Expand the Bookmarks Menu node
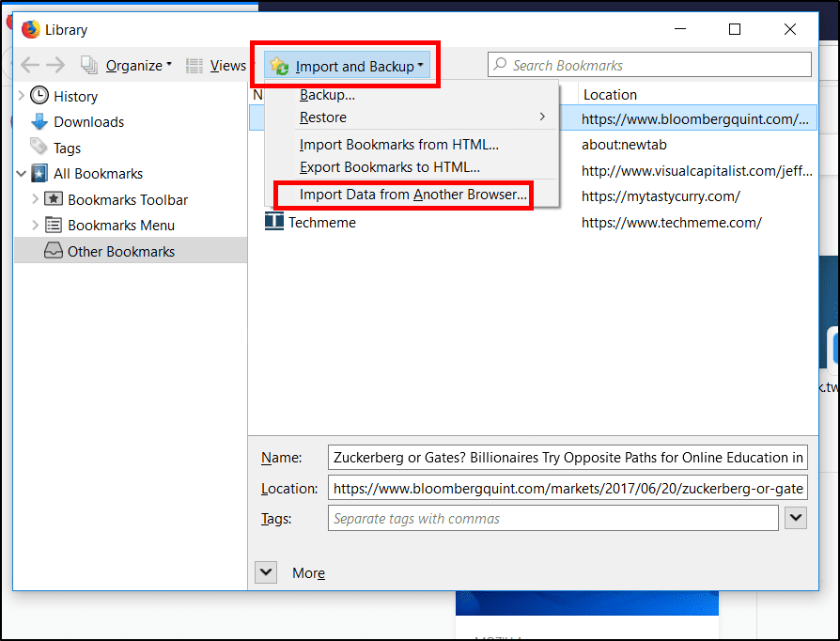 (35, 225)
